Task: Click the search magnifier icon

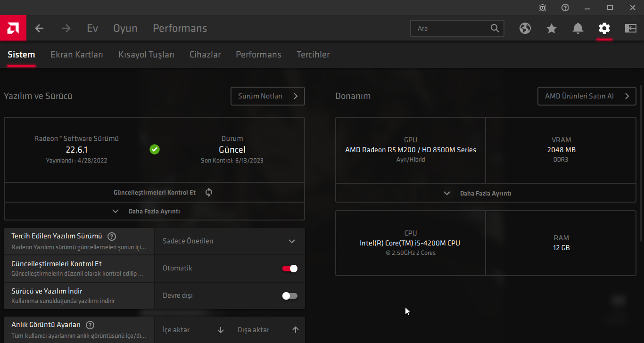Action: pyautogui.click(x=495, y=28)
